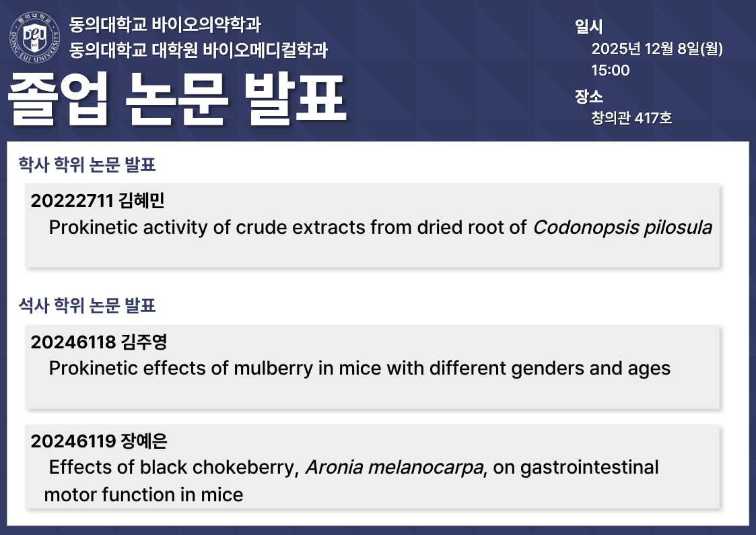The image size is (756, 535).
Task: Click the italic Codonopsis pilosula species name
Action: (622, 227)
